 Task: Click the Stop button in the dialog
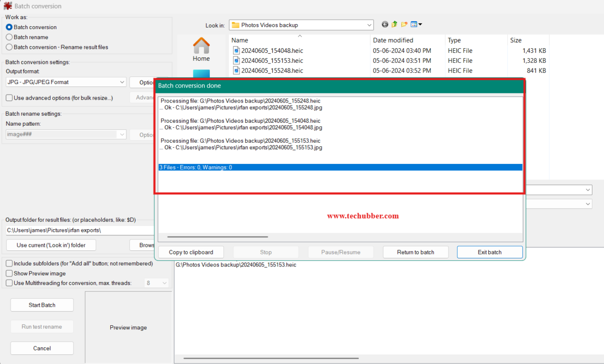[x=266, y=252]
